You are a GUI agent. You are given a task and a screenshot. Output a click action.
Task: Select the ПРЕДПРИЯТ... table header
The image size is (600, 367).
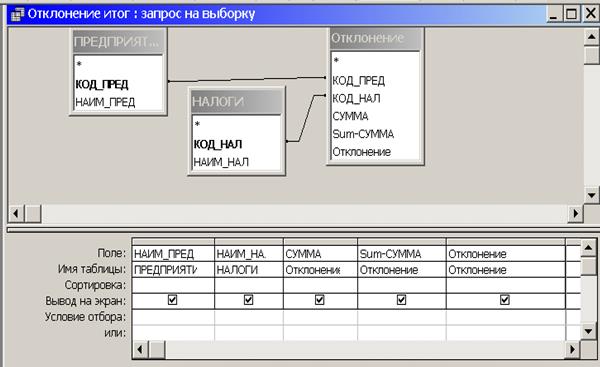pyautogui.click(x=118, y=41)
